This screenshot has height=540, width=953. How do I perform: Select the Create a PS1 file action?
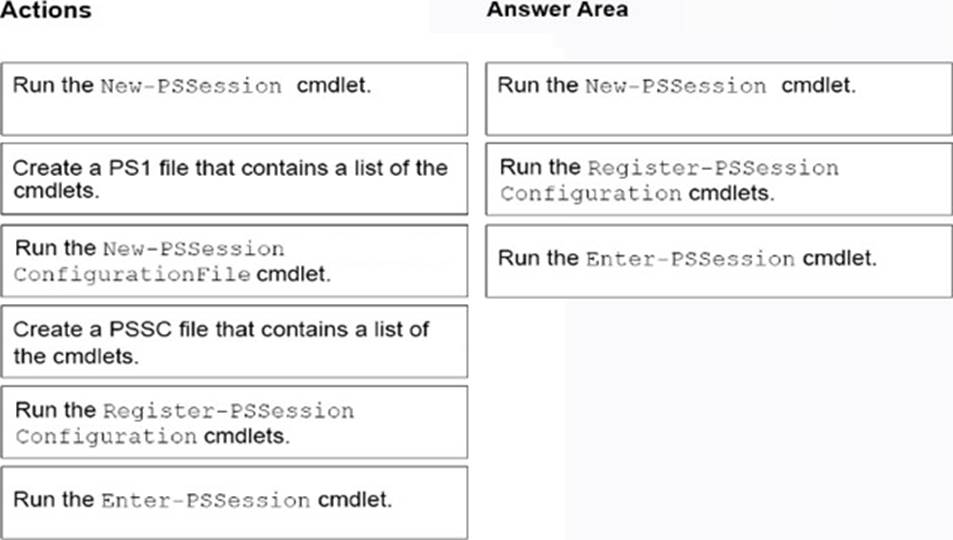[235, 179]
